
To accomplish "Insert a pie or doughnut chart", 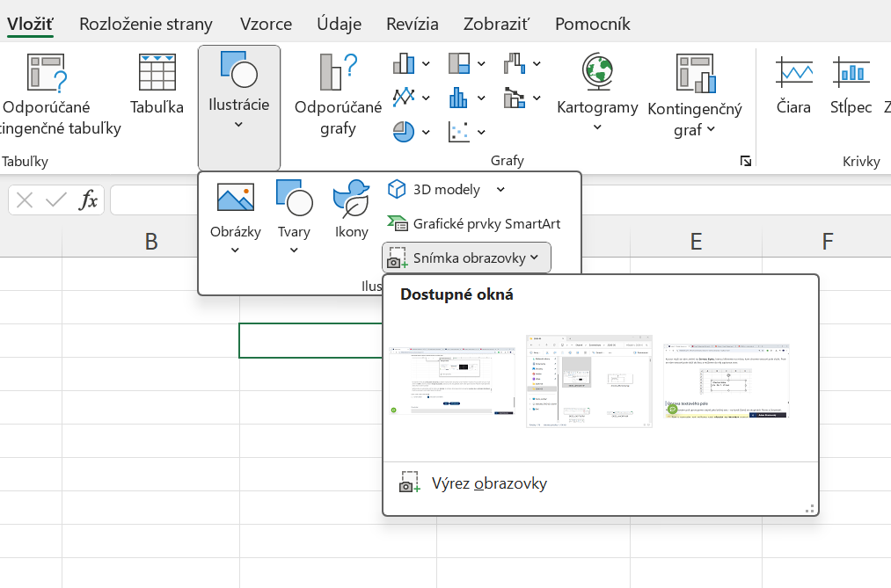I will tap(404, 132).
